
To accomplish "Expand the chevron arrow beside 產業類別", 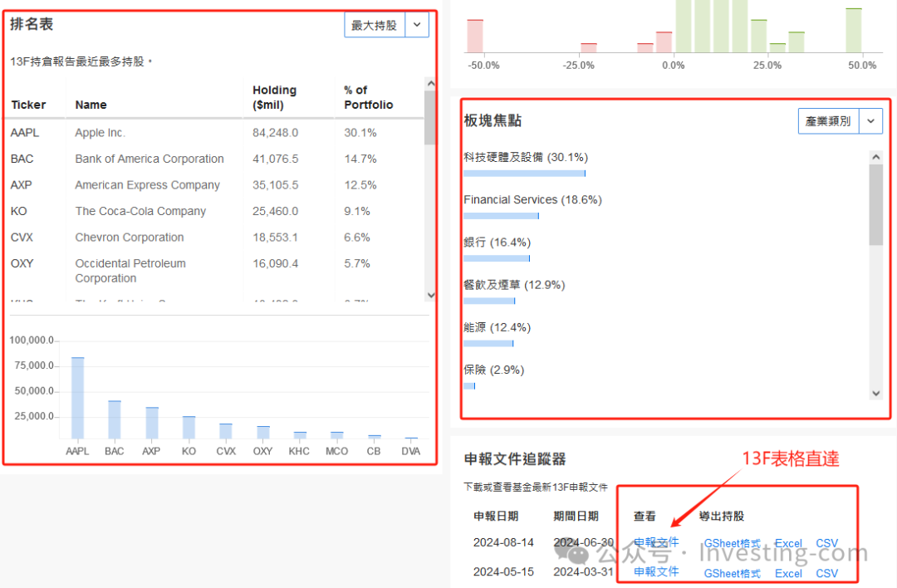I will [870, 121].
